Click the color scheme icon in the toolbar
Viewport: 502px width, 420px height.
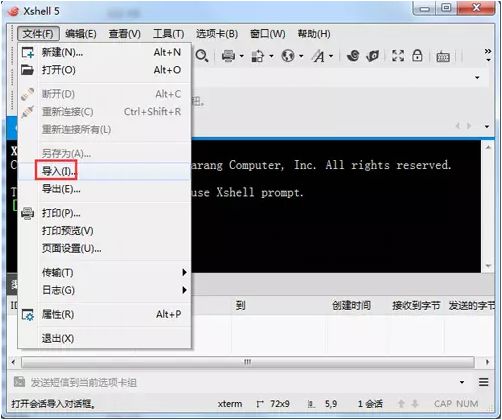(x=257, y=56)
